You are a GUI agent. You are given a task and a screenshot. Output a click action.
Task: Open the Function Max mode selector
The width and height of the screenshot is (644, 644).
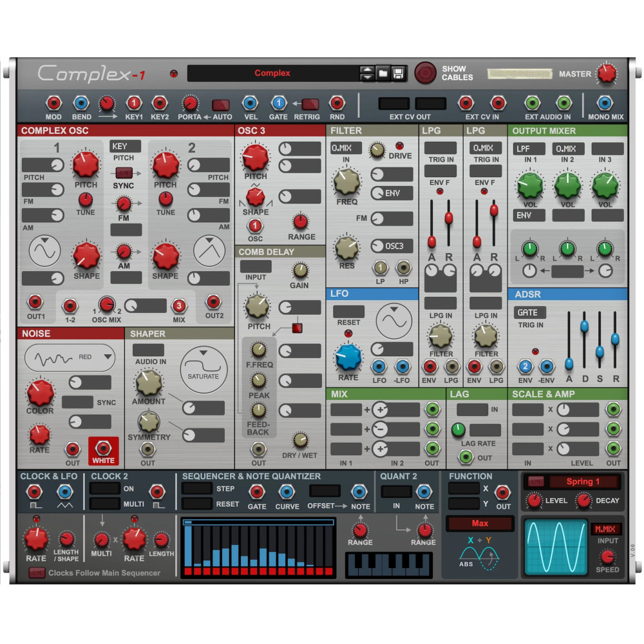coord(479,524)
